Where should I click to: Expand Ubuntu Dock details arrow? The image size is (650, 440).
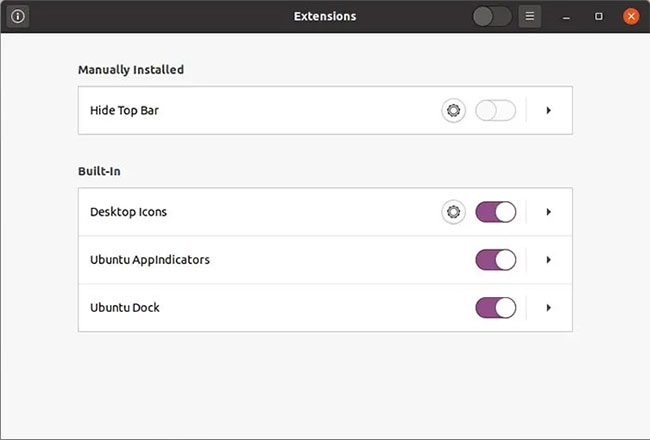click(548, 308)
